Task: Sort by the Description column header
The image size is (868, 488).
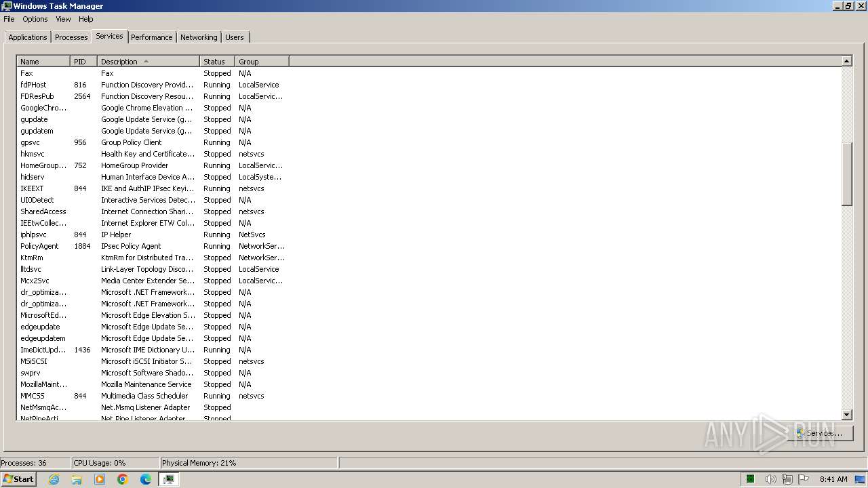Action: [149, 62]
